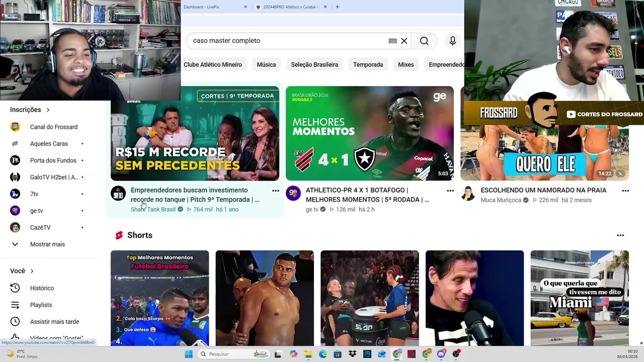This screenshot has height=362, width=644.
Task: Open Outlook from the taskbar
Action: (382, 354)
